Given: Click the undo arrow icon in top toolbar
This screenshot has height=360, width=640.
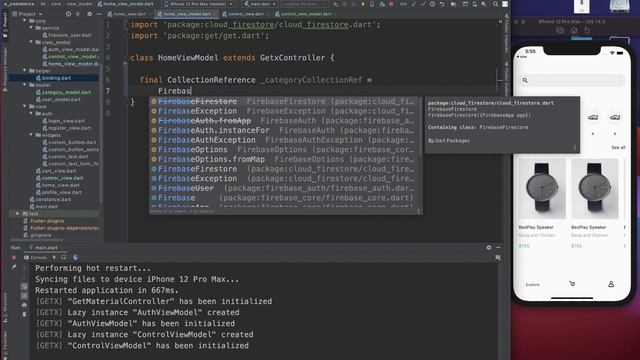Looking at the screenshot, I should pos(442,4).
